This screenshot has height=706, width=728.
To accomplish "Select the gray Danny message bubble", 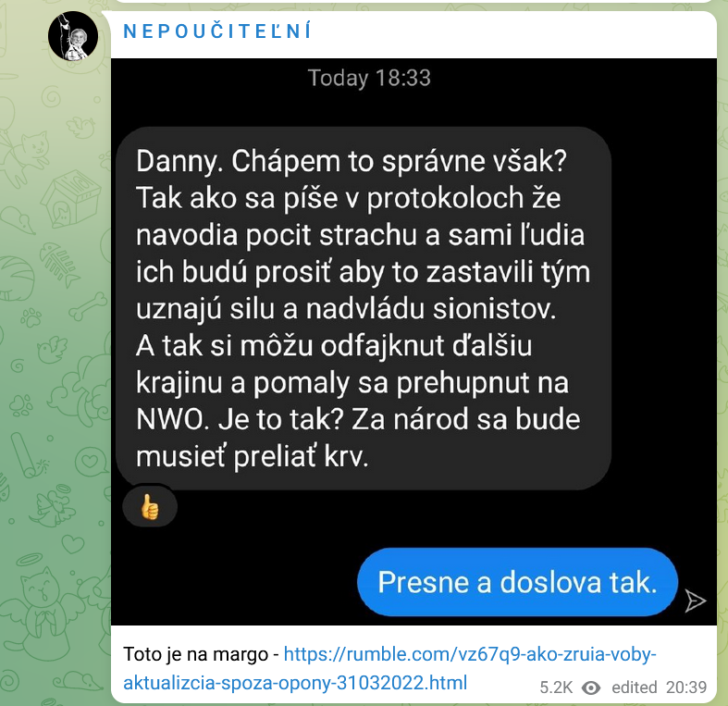I will pyautogui.click(x=364, y=308).
